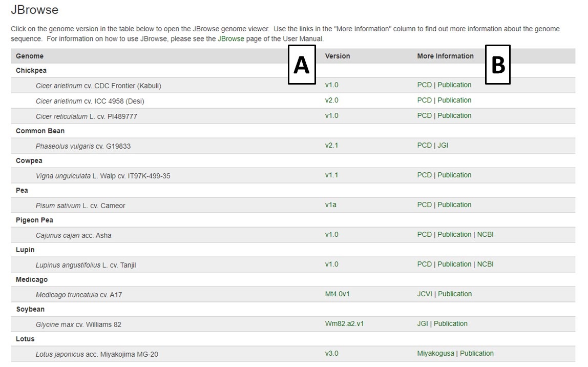This screenshot has height=367, width=588.
Task: Click JGI link in Glycine max row
Action: coord(423,323)
